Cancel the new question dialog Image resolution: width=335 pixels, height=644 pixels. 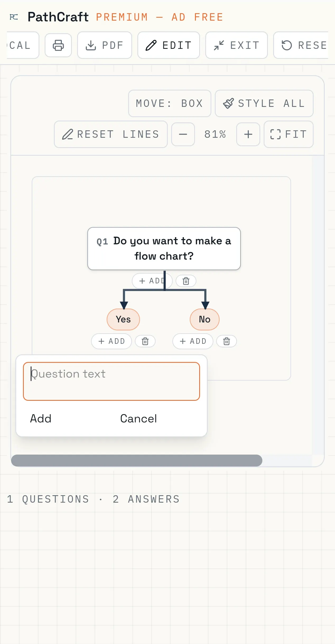click(x=138, y=419)
